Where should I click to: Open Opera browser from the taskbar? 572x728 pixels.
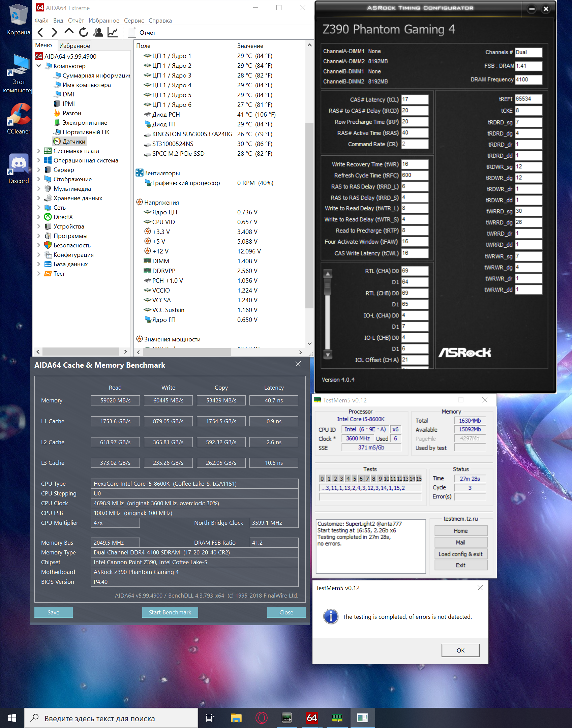pyautogui.click(x=261, y=718)
